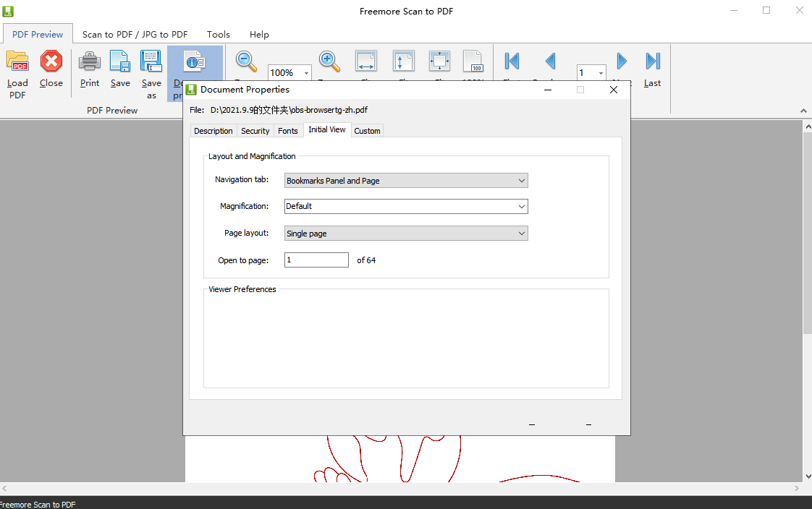Switch to the Description tab

tap(213, 131)
